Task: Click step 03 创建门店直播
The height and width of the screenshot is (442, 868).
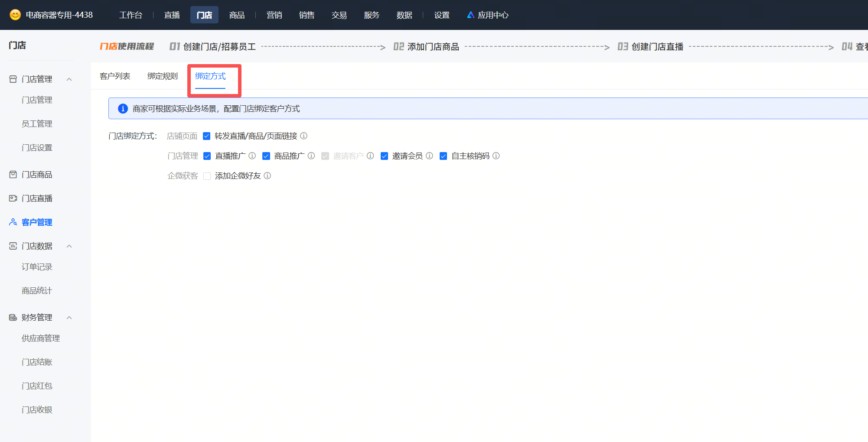Action: [x=650, y=46]
